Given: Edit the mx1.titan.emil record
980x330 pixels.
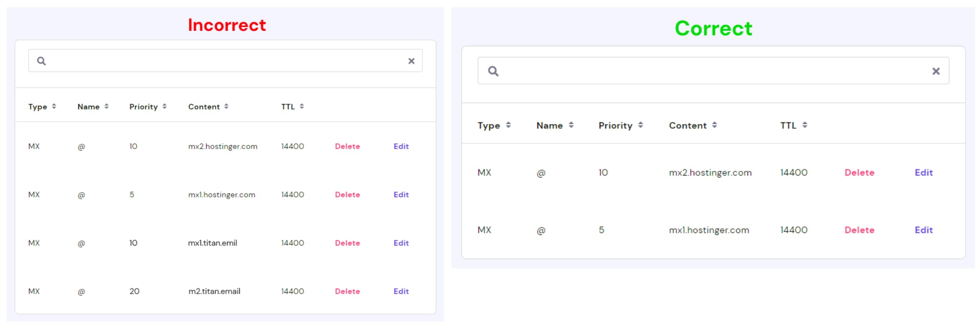Looking at the screenshot, I should (x=401, y=243).
